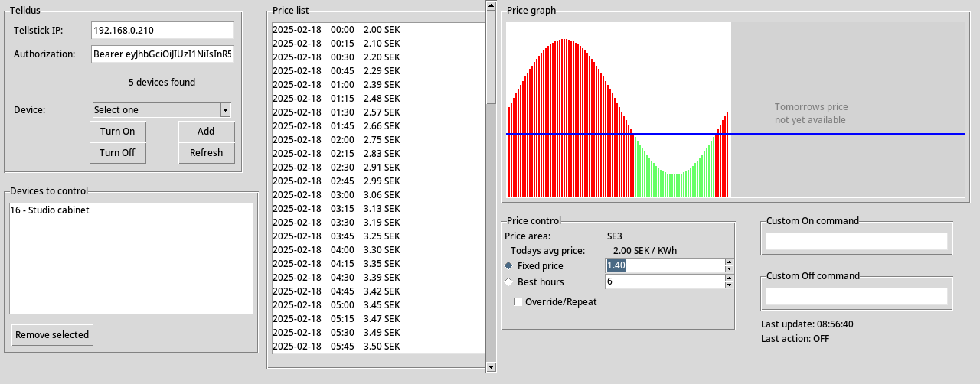Select the 04:45 3.42 SEK price row
The image size is (980, 384).
pyautogui.click(x=378, y=291)
